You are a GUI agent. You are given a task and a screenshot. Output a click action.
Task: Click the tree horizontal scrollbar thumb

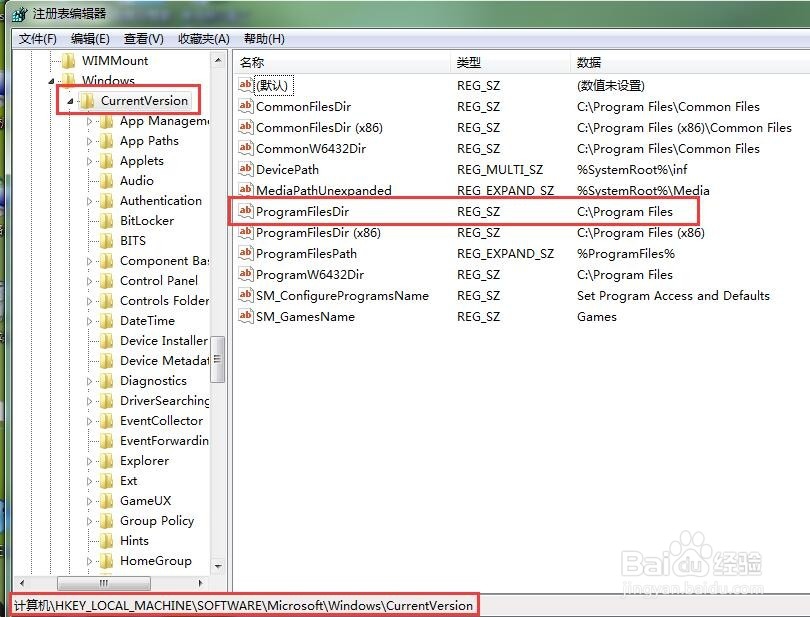tap(104, 583)
